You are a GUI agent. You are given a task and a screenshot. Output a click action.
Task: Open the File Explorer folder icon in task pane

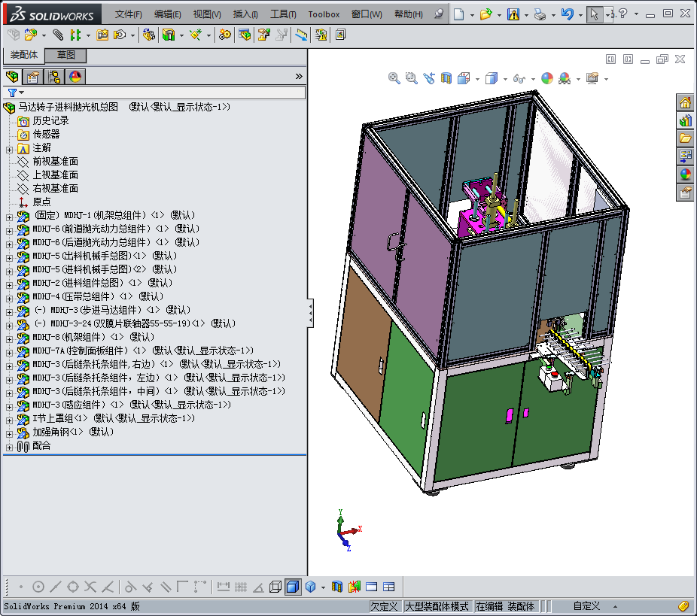coord(685,138)
